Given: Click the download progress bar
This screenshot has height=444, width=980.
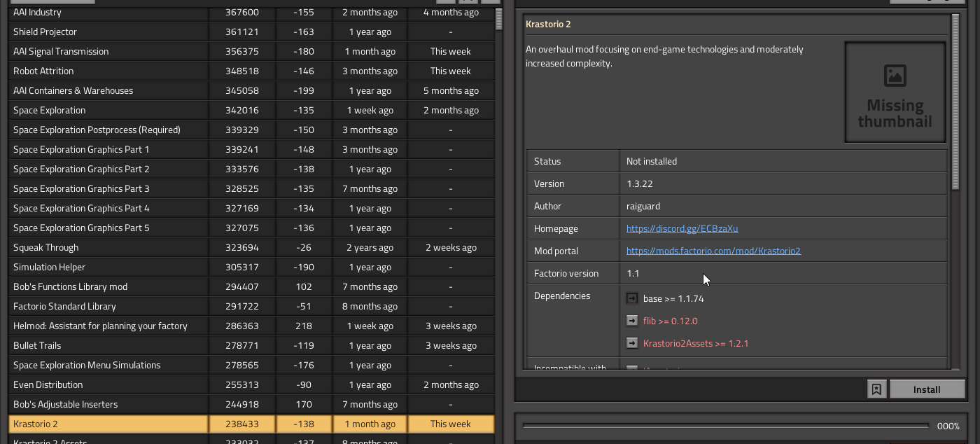Looking at the screenshot, I should [x=725, y=426].
